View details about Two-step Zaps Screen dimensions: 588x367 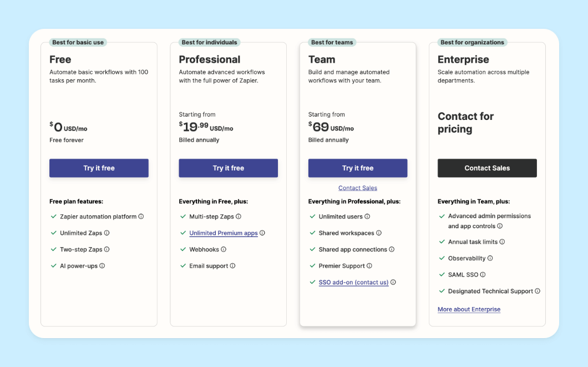107,249
